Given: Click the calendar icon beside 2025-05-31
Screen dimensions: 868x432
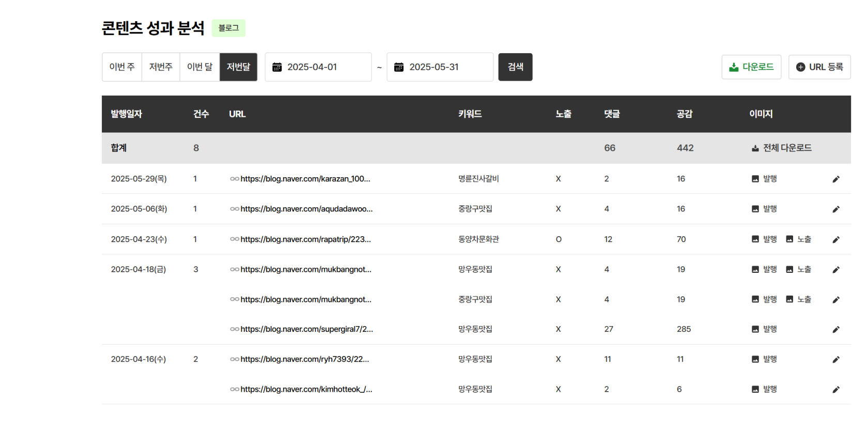Looking at the screenshot, I should coord(399,67).
